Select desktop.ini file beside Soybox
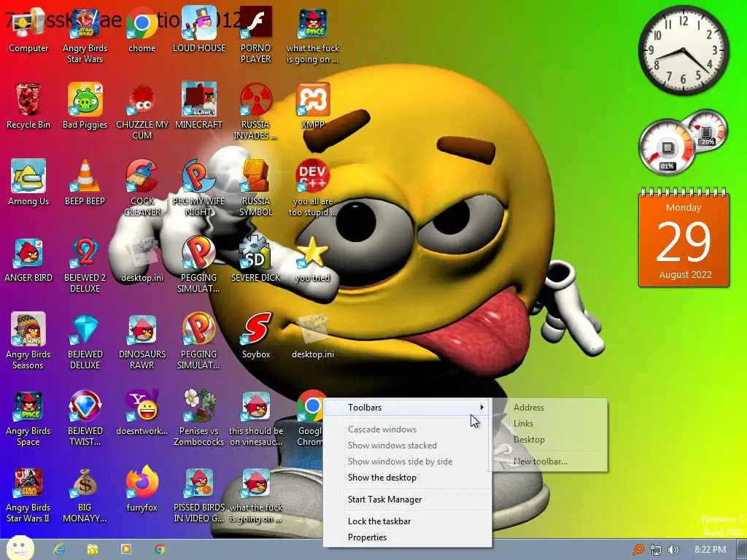 pyautogui.click(x=312, y=335)
